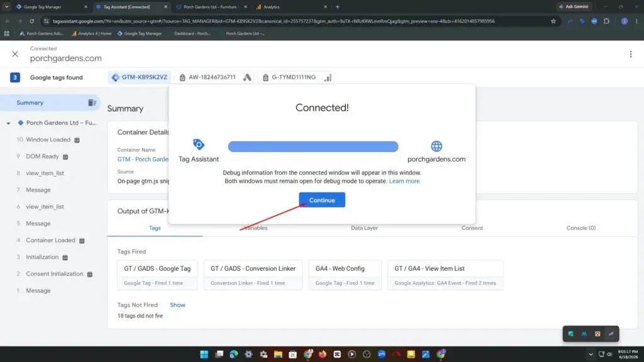The width and height of the screenshot is (644, 362).
Task: Select event 6 view_item_list
Action: [x=45, y=207]
